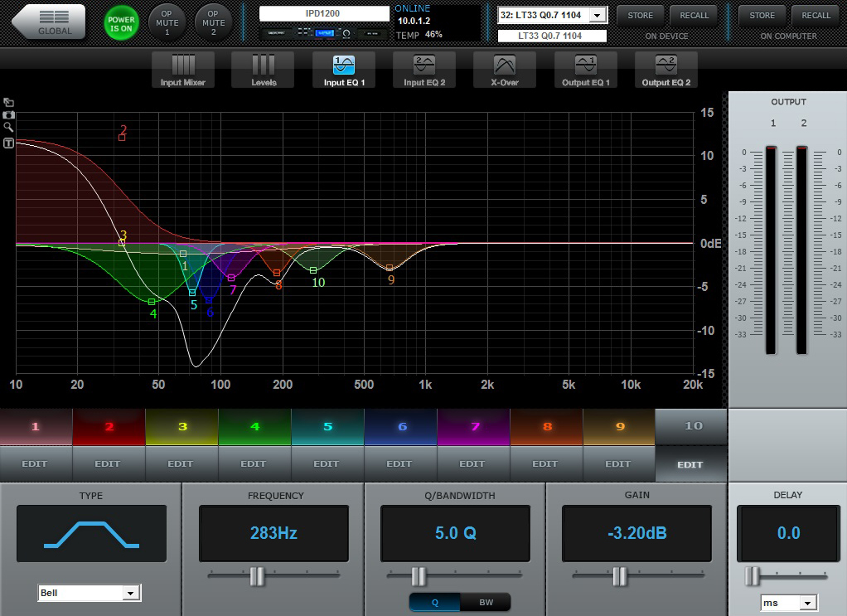Toggle EQ band 9 on or off

(x=619, y=427)
